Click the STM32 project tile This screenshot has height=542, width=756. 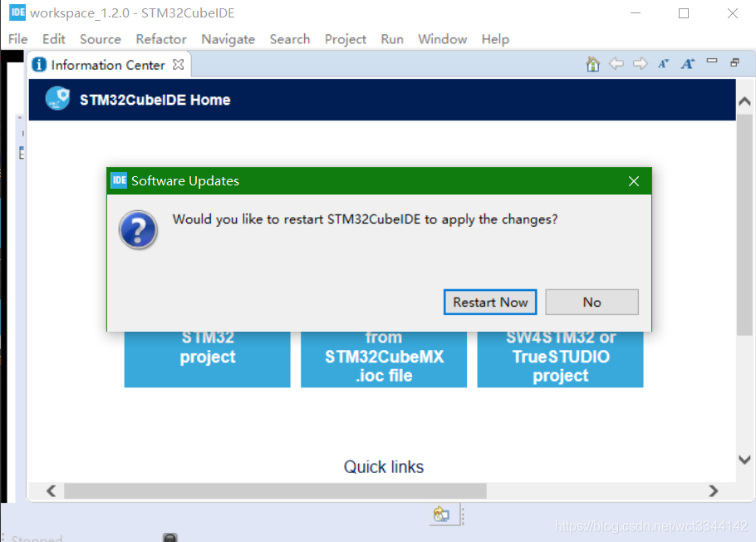[x=208, y=358]
